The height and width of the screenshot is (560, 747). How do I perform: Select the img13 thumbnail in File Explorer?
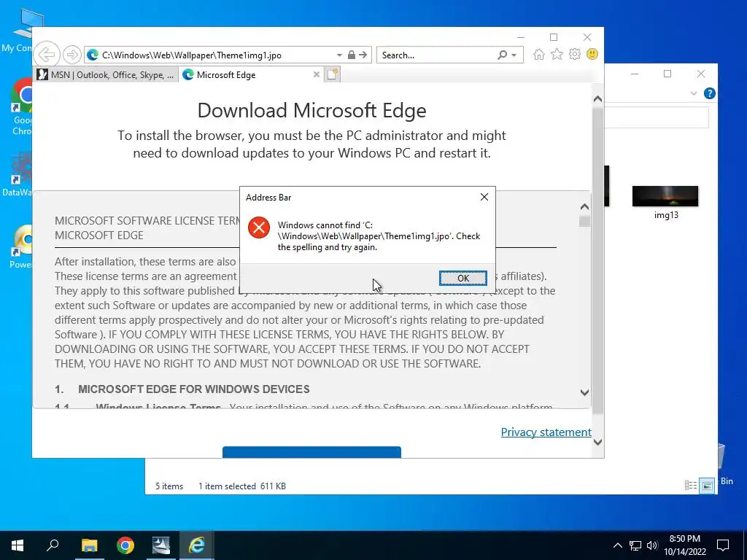(x=665, y=196)
